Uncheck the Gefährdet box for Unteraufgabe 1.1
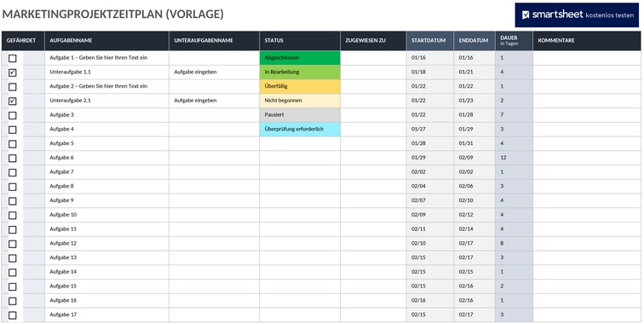This screenshot has width=644, height=324. 13,72
